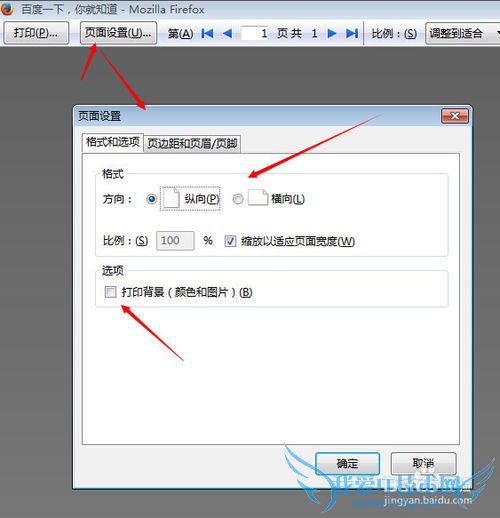The height and width of the screenshot is (518, 500).
Task: Click the page number input field
Action: point(255,33)
